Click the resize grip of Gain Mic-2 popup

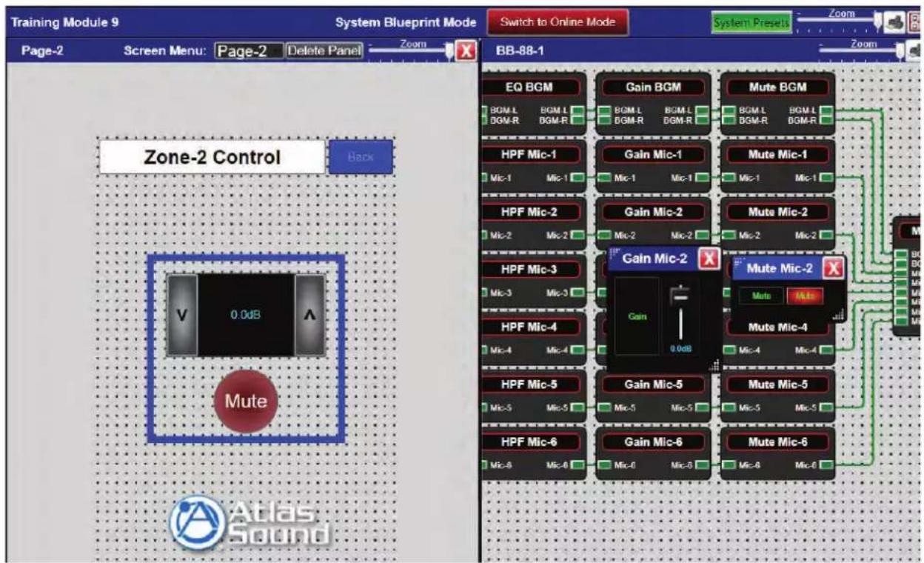tap(714, 364)
